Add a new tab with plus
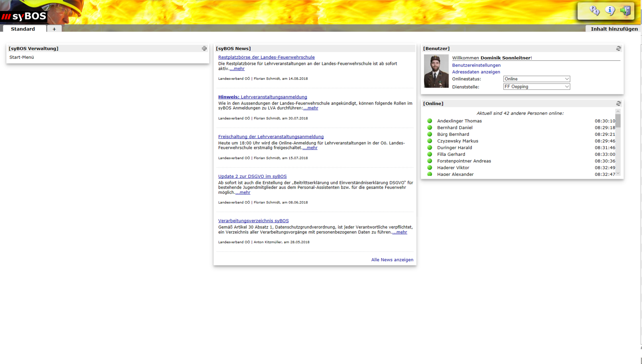This screenshot has width=642, height=364. pos(54,29)
